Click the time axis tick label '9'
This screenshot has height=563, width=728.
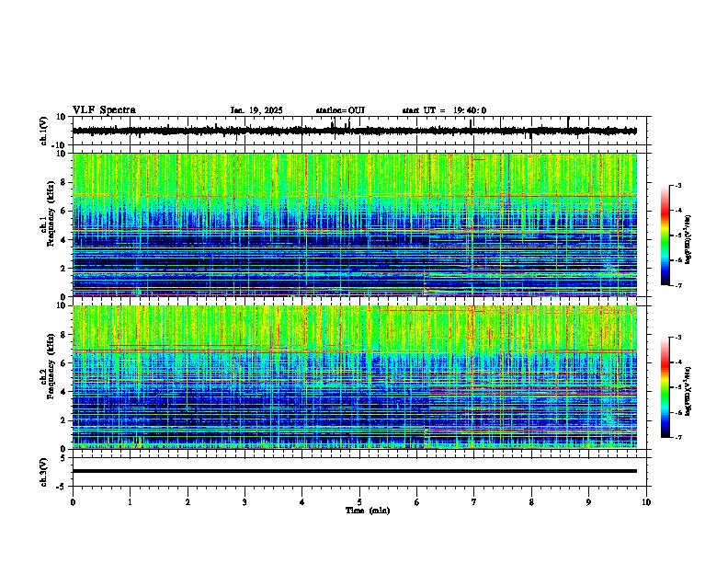588,502
